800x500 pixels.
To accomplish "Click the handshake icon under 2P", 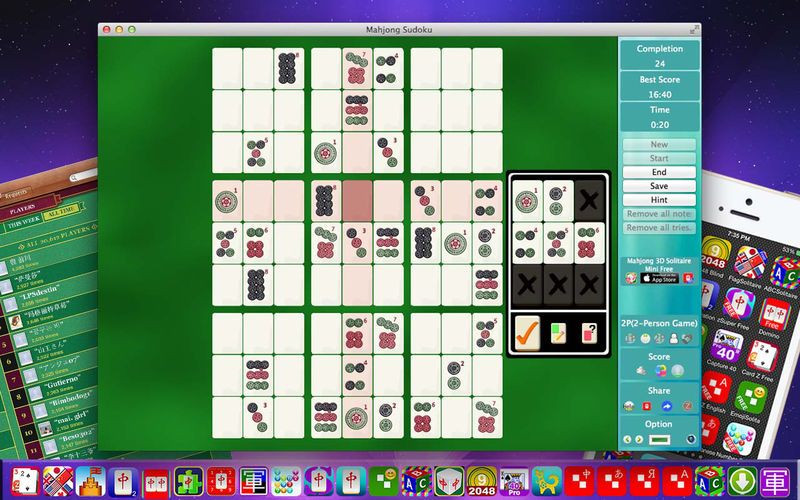I will (687, 338).
